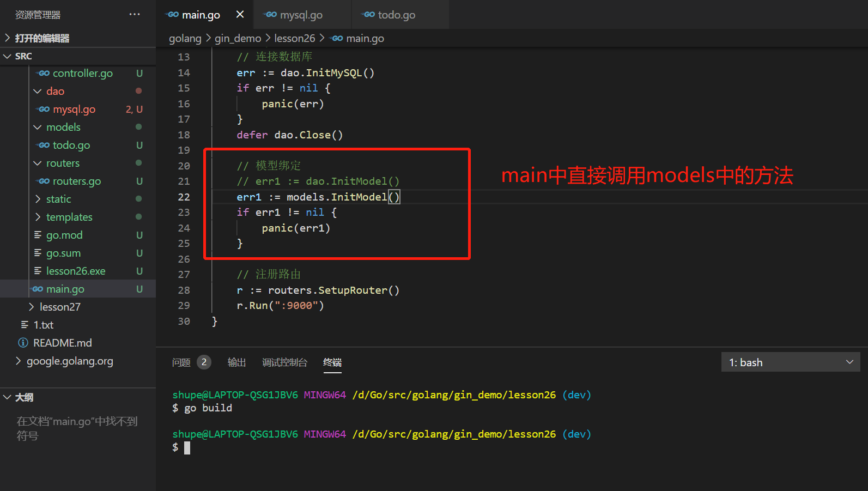Image resolution: width=868 pixels, height=491 pixels.
Task: Open README.md file
Action: point(63,343)
